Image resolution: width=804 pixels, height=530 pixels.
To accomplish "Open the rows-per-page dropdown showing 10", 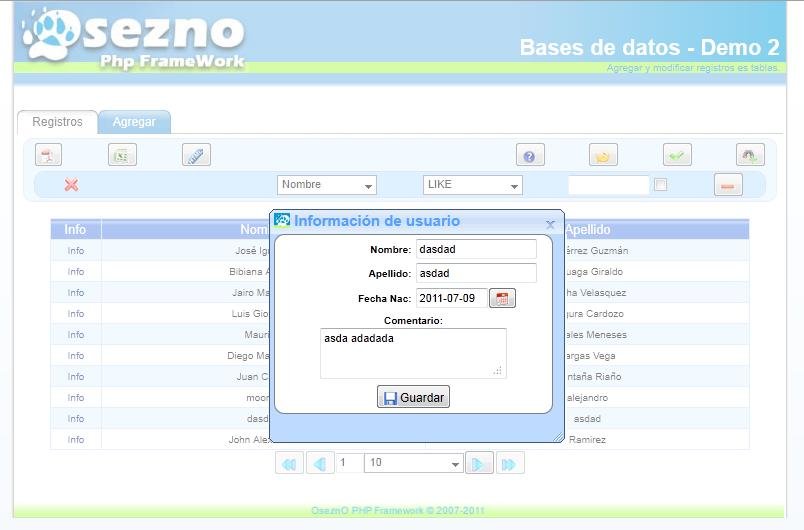I will tap(414, 463).
